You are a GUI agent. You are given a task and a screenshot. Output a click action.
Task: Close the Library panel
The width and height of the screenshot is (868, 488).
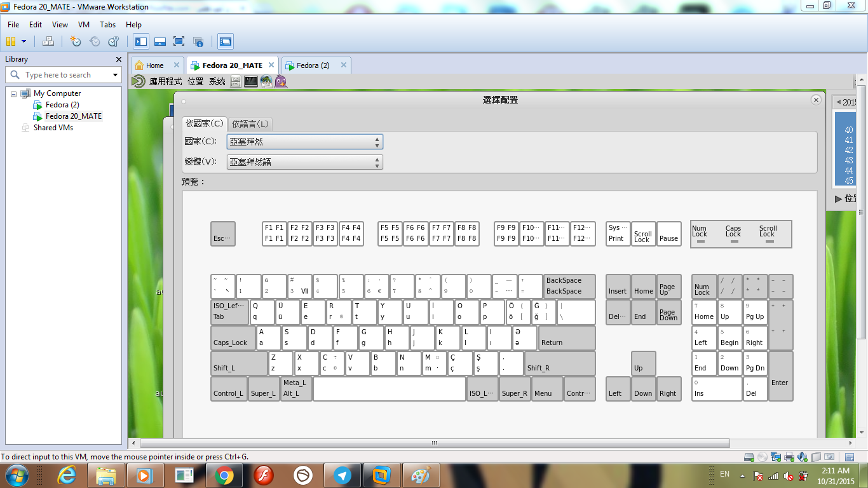tap(118, 59)
